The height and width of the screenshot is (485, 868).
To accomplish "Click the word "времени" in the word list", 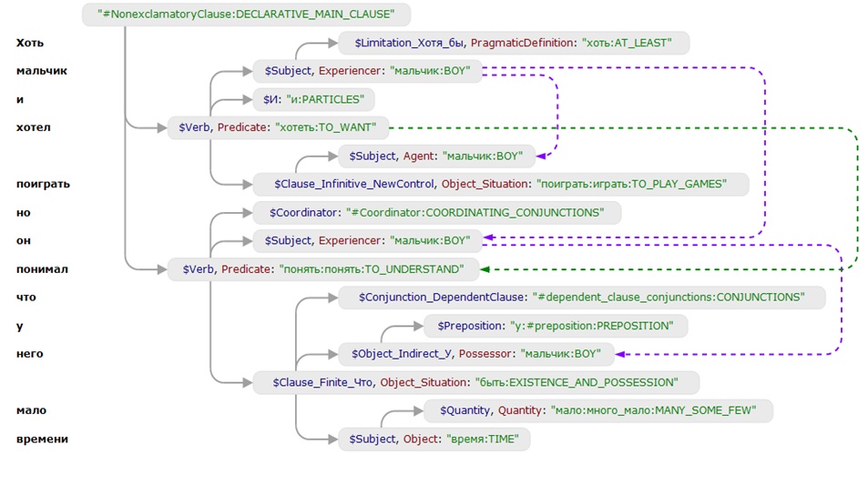I will (x=42, y=440).
